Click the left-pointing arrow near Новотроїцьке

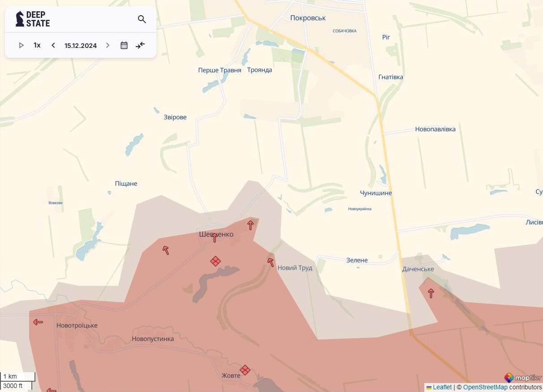38,322
